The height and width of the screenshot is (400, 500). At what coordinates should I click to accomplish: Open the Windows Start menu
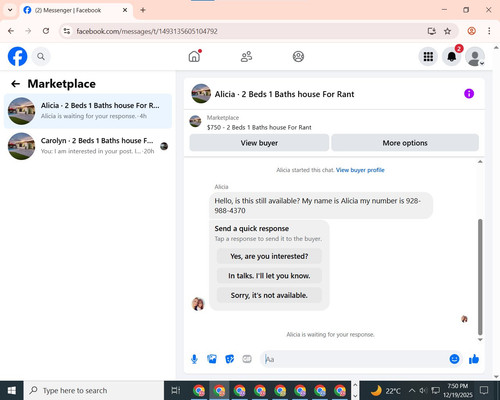point(12,390)
